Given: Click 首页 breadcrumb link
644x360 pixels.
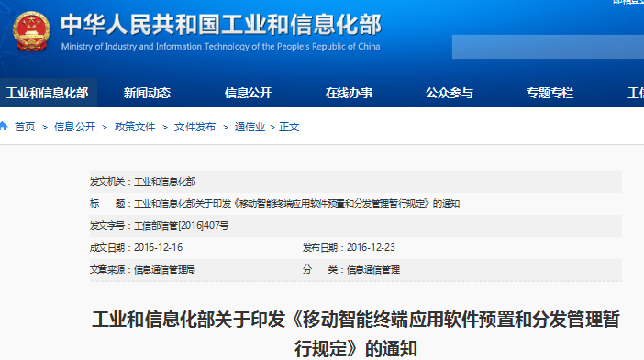Looking at the screenshot, I should (25, 127).
